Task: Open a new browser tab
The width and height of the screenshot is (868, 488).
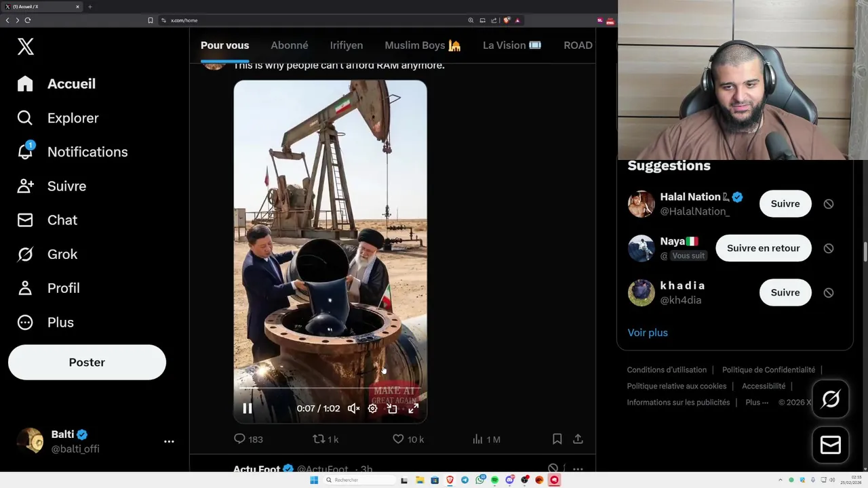Action: click(90, 7)
